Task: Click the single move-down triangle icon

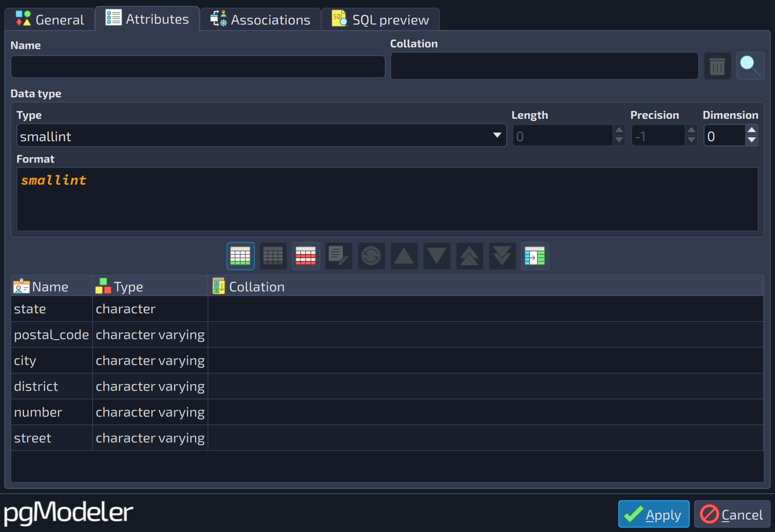Action: [437, 256]
